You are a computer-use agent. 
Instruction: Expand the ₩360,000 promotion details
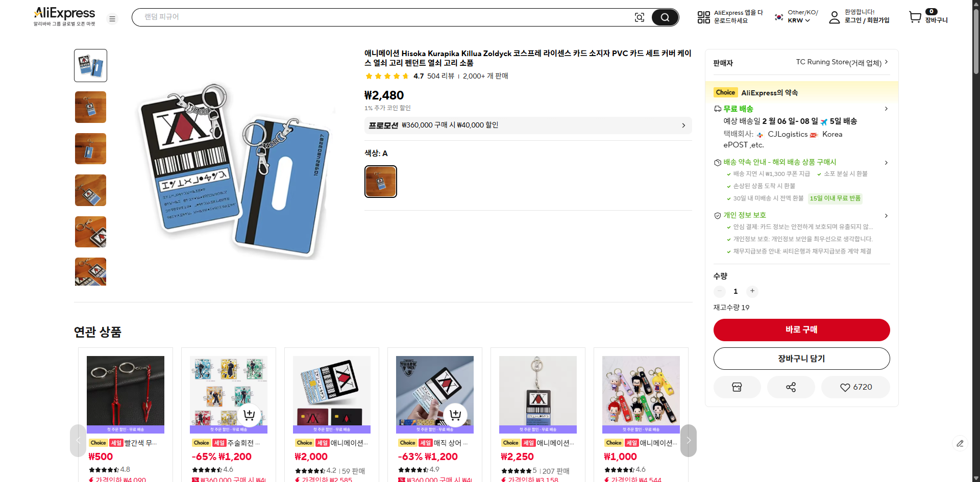(x=683, y=125)
